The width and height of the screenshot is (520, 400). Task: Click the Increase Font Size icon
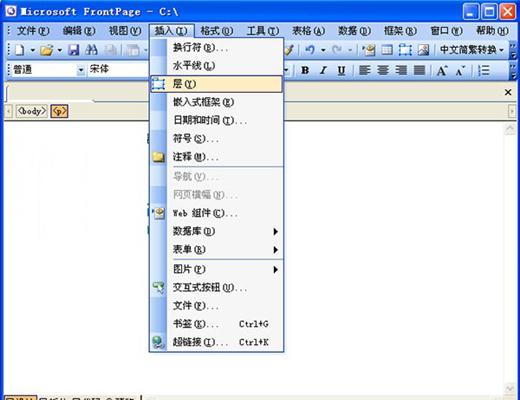[442, 70]
